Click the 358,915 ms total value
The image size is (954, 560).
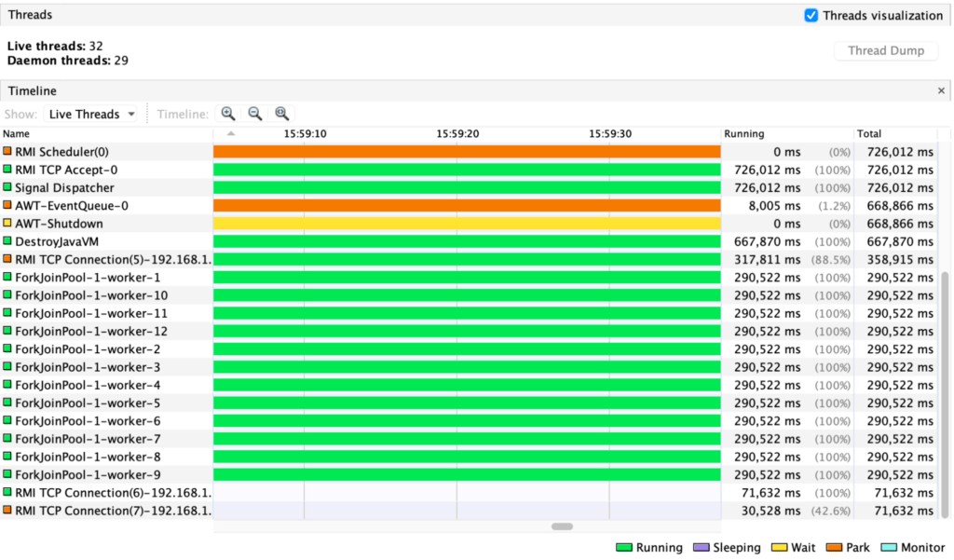click(x=900, y=260)
